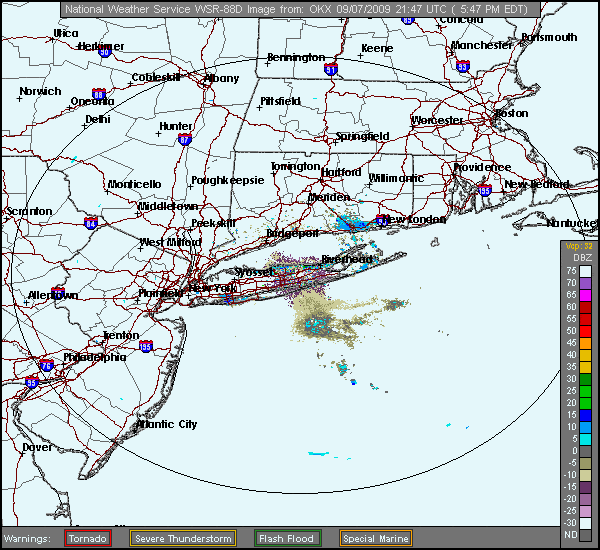Click the Interstate 88 shield near Oneonta
Image resolution: width=600 pixels, height=550 pixels.
coord(99,94)
